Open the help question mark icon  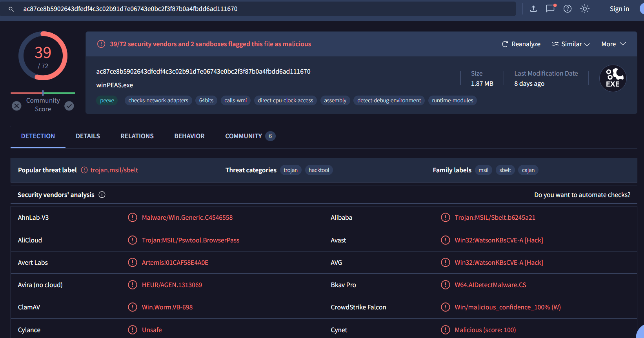(x=568, y=9)
